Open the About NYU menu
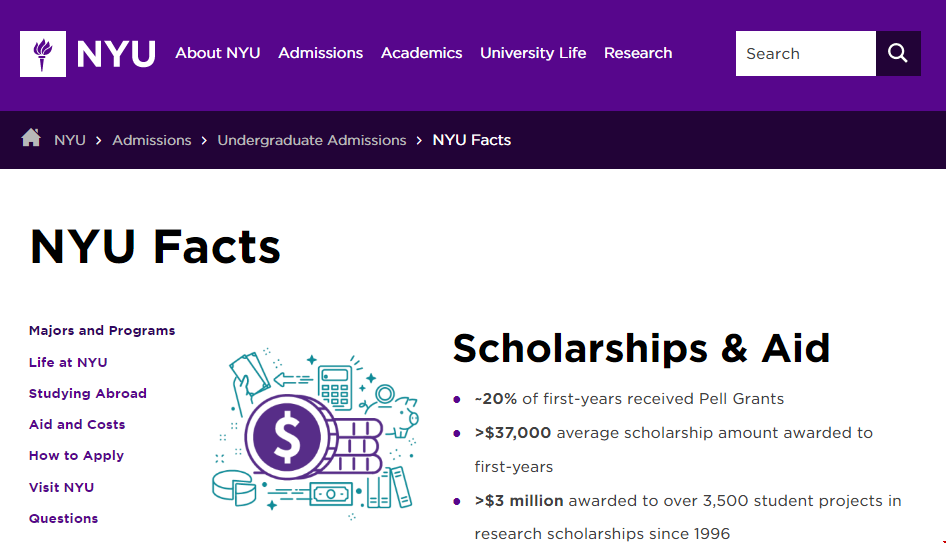This screenshot has width=946, height=543. (x=218, y=53)
